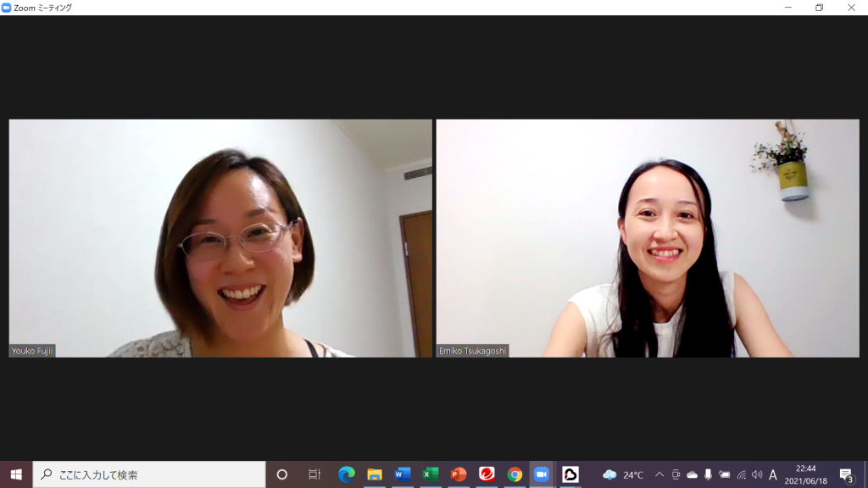Click the Youko Fujii name label
The image size is (868, 488).
click(32, 351)
